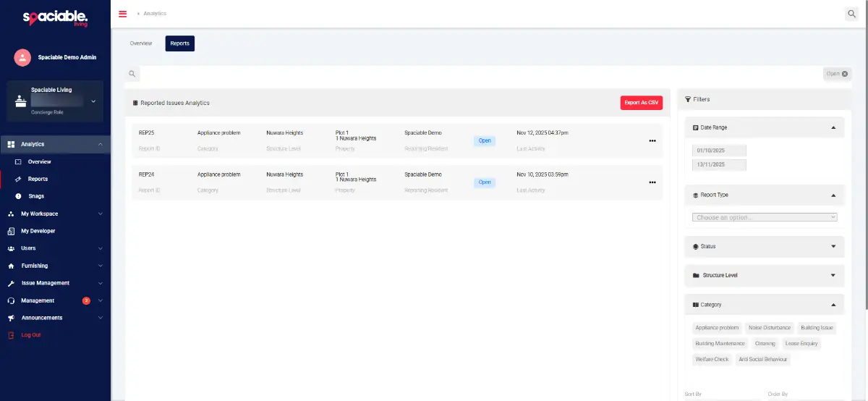The image size is (868, 401).
Task: Collapse the Date Range filter section
Action: [x=833, y=127]
